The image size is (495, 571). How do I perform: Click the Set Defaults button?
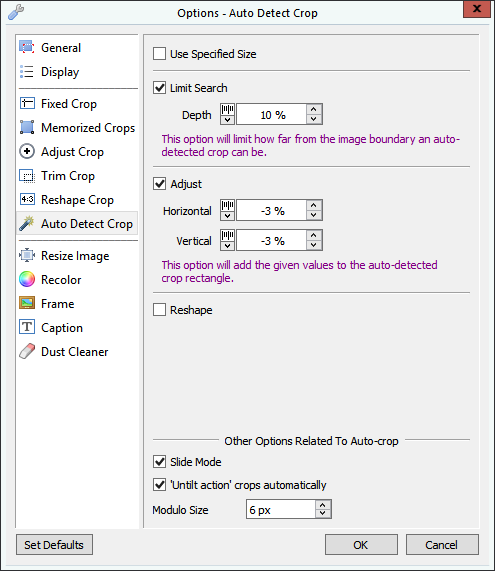pyautogui.click(x=54, y=545)
